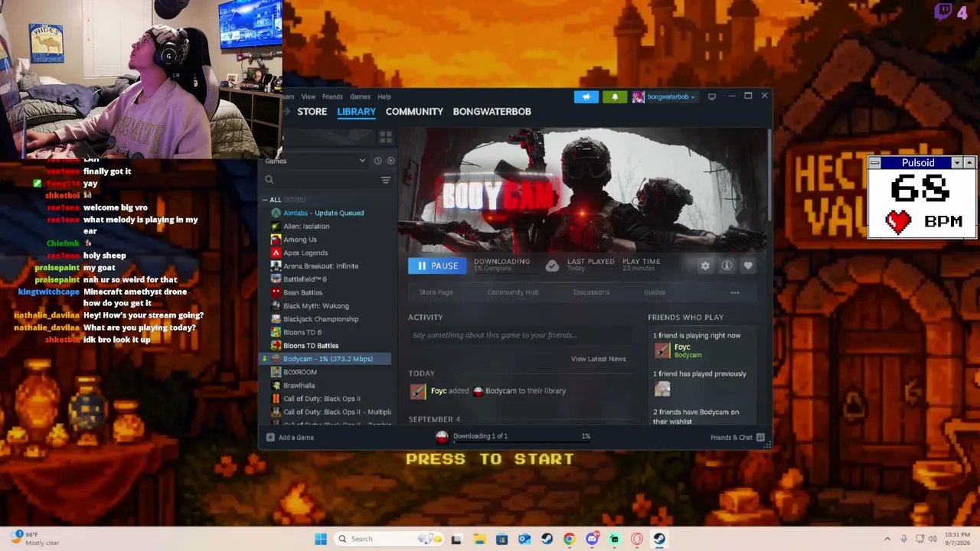
Task: Show Bodycam game info icon
Action: tap(727, 266)
